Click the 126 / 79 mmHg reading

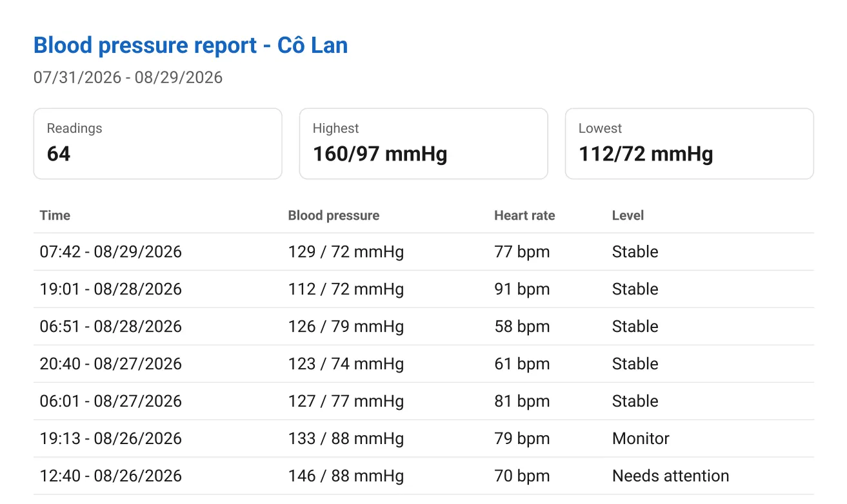[x=346, y=327]
